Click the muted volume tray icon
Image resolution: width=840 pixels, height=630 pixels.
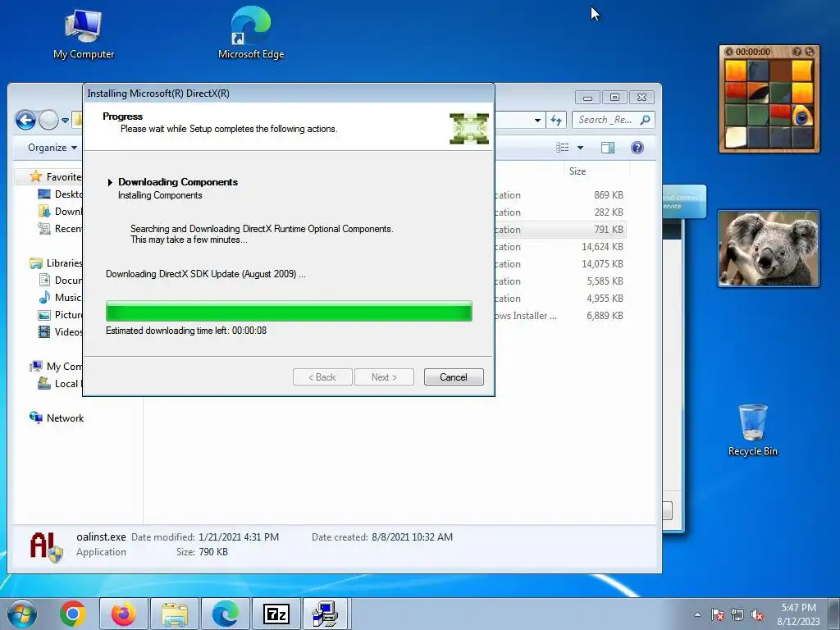pyautogui.click(x=757, y=615)
